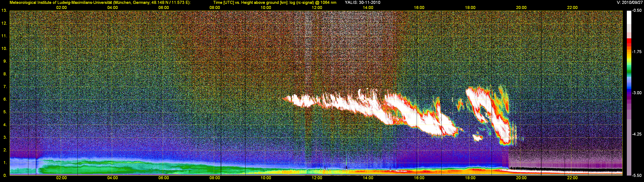The image size is (644, 182).
Task: Click the 06:00 label on the bottom time axis
Action: click(164, 178)
